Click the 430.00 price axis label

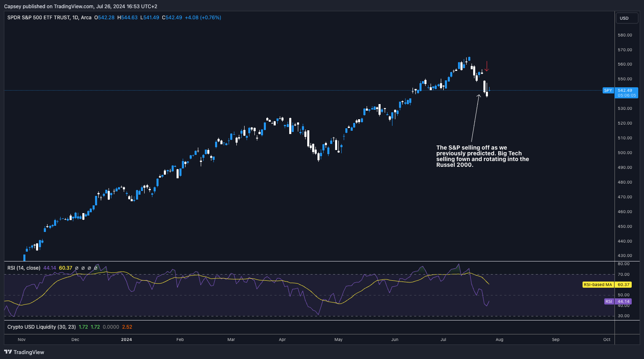tap(625, 255)
